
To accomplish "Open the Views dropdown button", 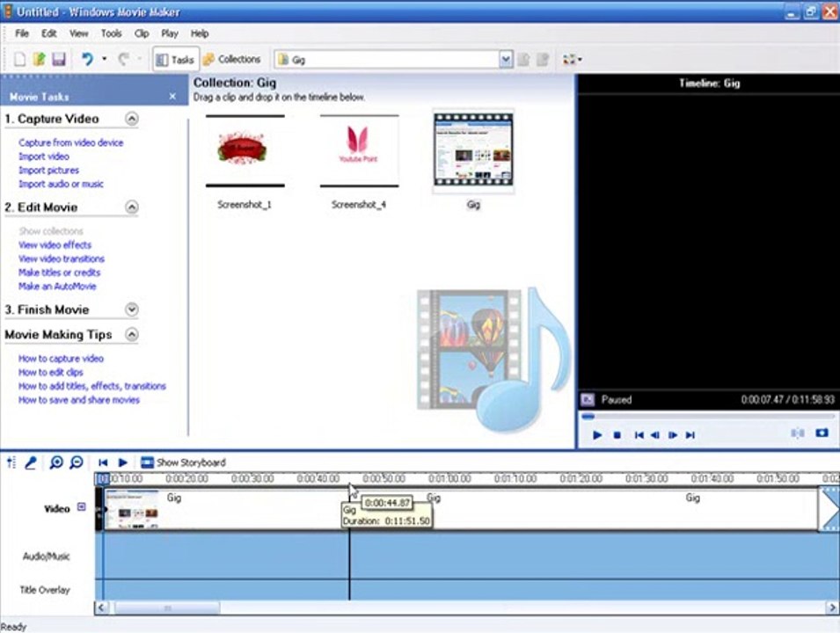I will pyautogui.click(x=572, y=60).
